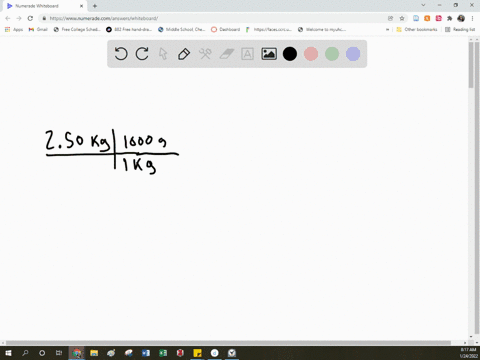Open the Middle School Che bookmark
The image size is (480, 360).
(182, 29)
